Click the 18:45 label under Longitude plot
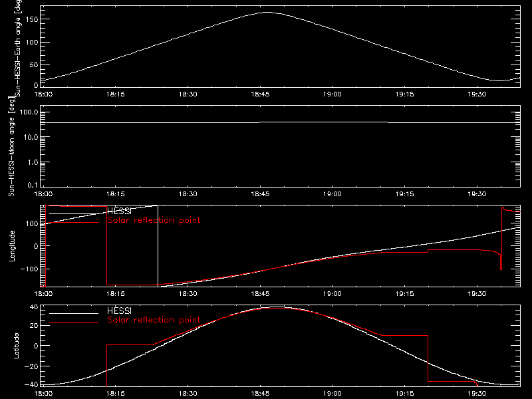Image resolution: width=532 pixels, height=399 pixels. [x=260, y=294]
